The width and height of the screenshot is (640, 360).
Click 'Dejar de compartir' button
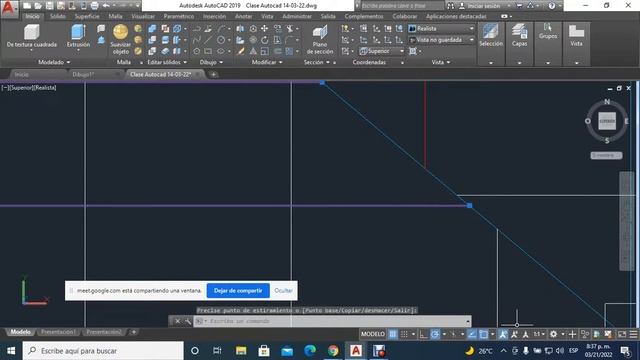[x=238, y=291]
